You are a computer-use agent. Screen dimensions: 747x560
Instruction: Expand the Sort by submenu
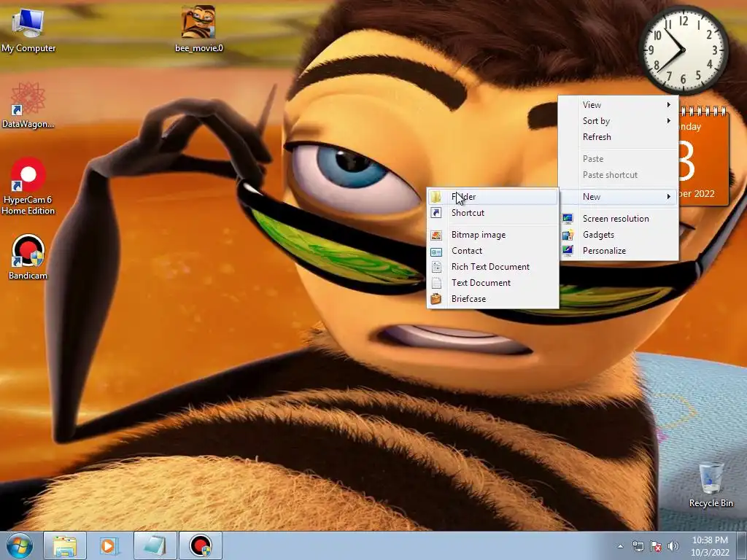[x=619, y=121]
